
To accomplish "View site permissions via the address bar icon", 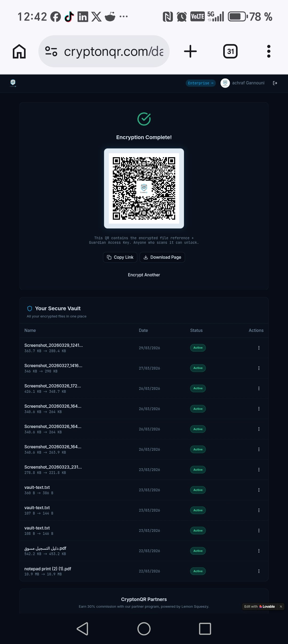I will (51, 51).
